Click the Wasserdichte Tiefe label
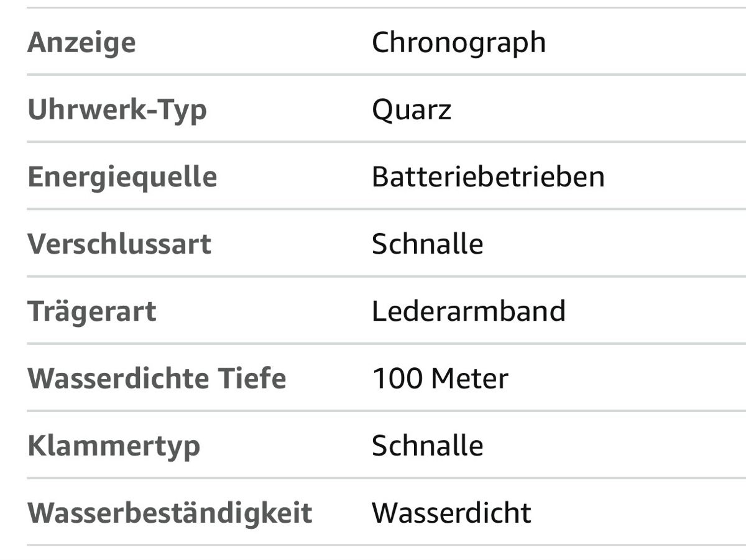Viewport: 746px width, 560px height. [157, 379]
